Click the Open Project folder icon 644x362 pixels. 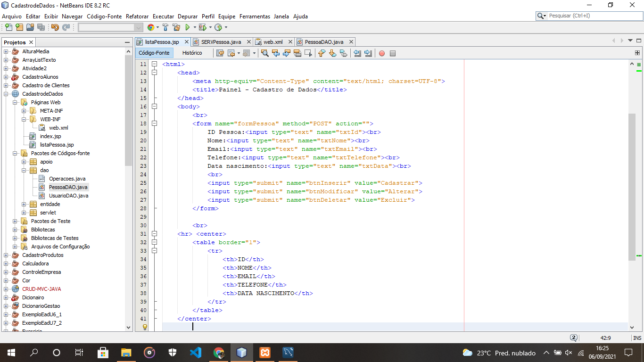tap(30, 27)
